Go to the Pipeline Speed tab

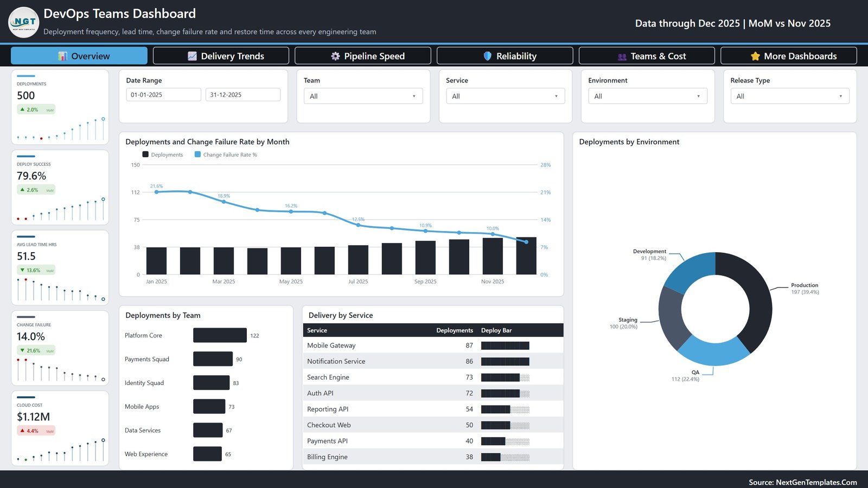point(363,56)
